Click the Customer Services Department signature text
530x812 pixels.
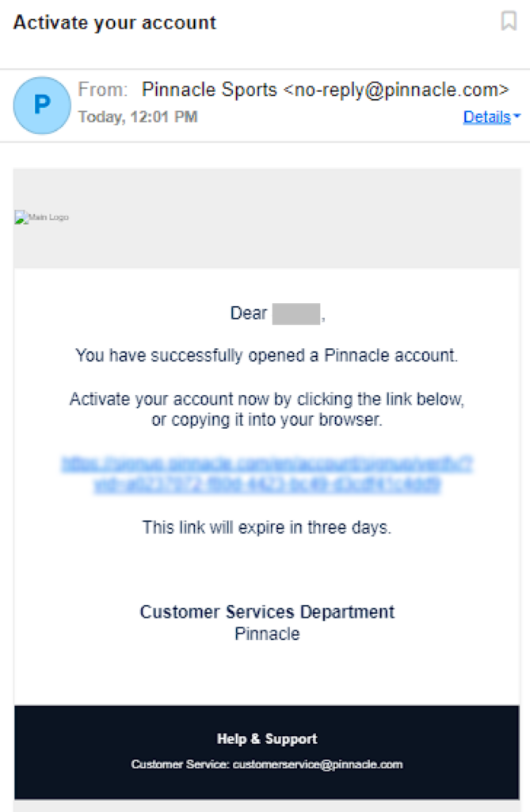(x=267, y=611)
